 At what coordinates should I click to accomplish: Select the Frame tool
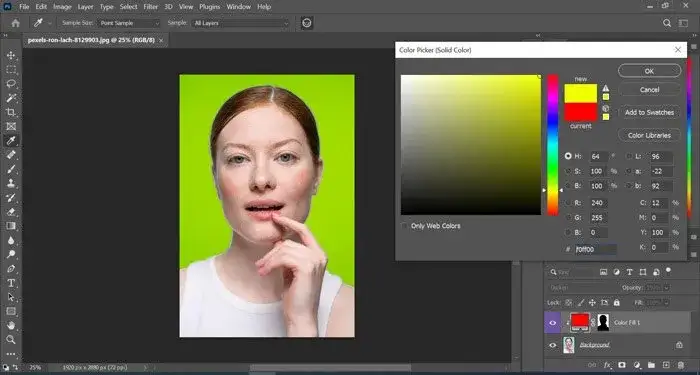[x=11, y=126]
